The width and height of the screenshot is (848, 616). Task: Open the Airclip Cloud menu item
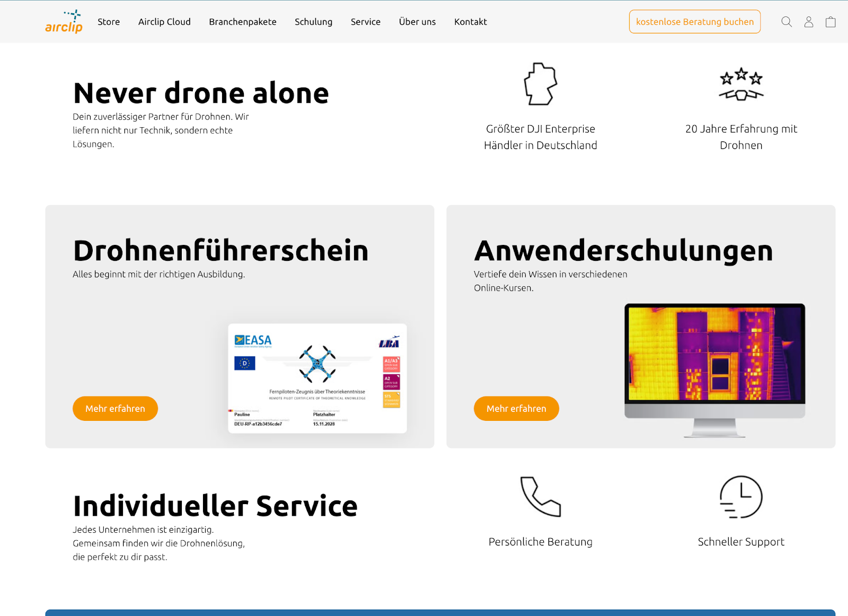pyautogui.click(x=164, y=22)
